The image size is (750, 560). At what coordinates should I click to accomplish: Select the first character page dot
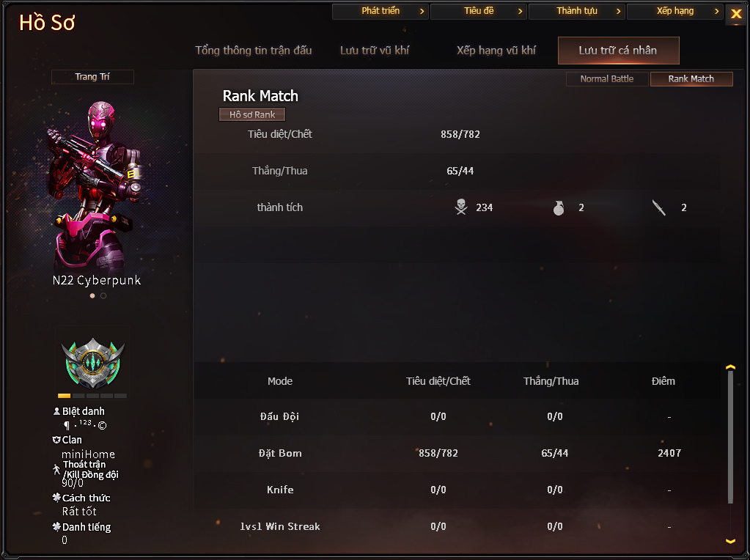tap(92, 295)
